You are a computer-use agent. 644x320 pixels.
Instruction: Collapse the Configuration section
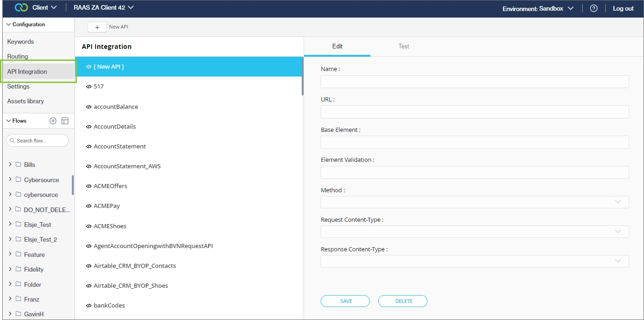click(x=9, y=24)
